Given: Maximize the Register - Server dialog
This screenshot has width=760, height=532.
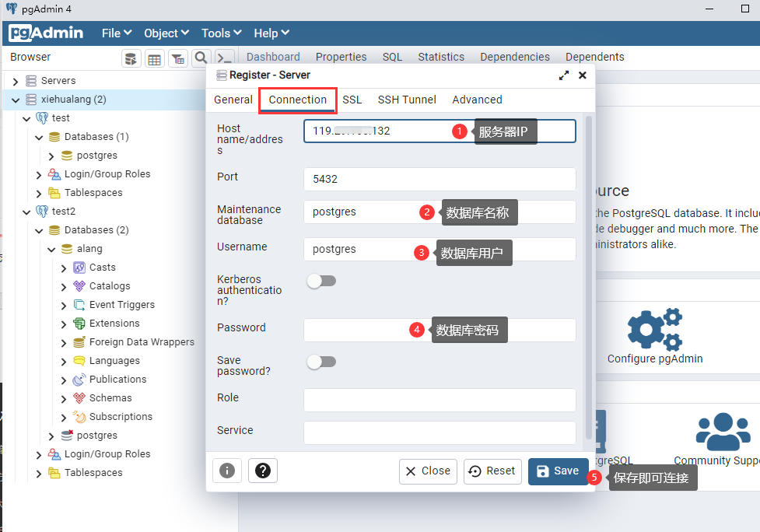Looking at the screenshot, I should [x=564, y=75].
